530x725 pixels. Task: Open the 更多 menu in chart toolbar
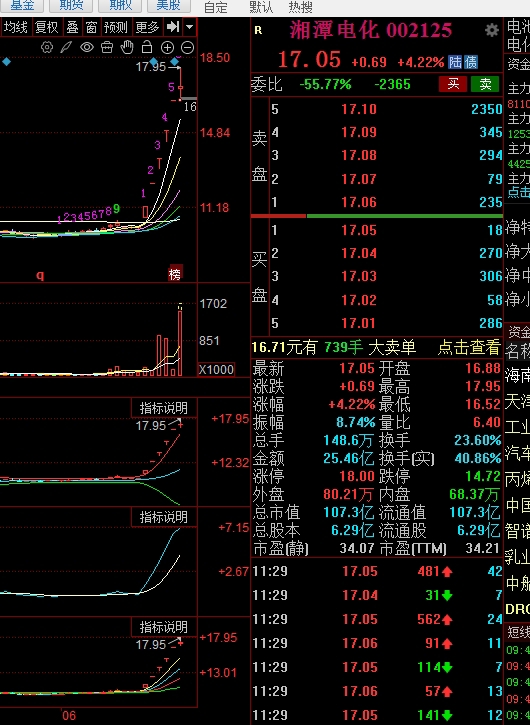pyautogui.click(x=147, y=27)
